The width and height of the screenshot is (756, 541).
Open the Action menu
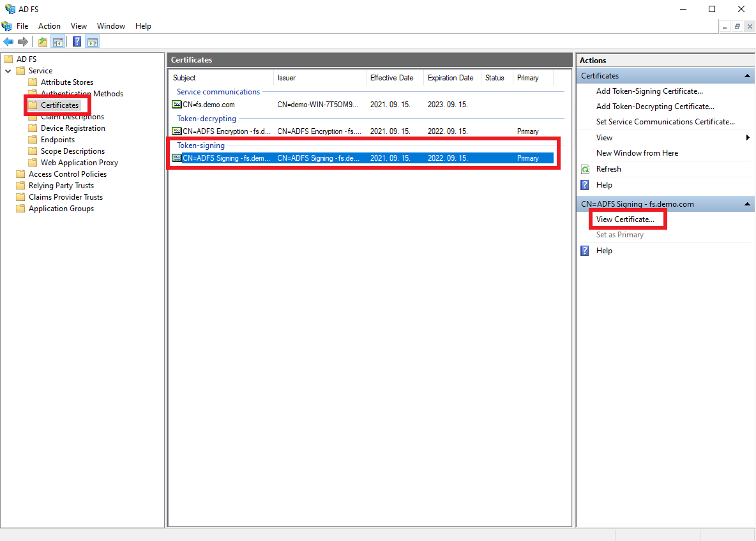(x=49, y=26)
